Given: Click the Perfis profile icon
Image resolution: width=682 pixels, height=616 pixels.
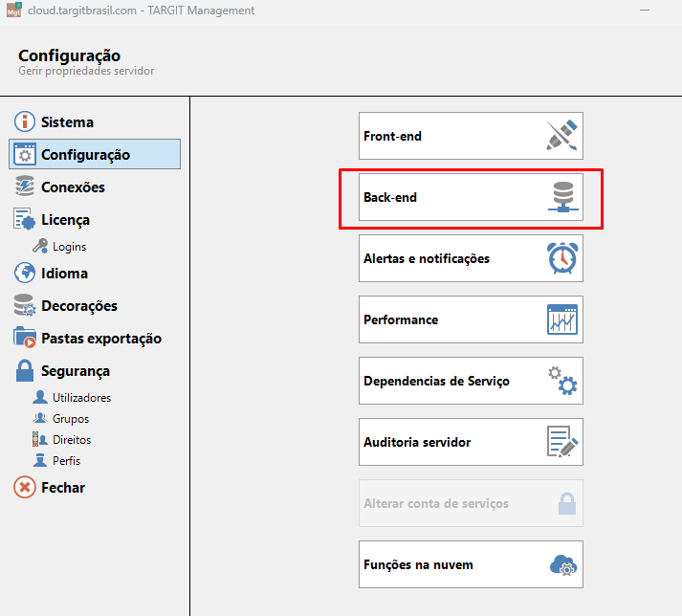Looking at the screenshot, I should pos(40,460).
